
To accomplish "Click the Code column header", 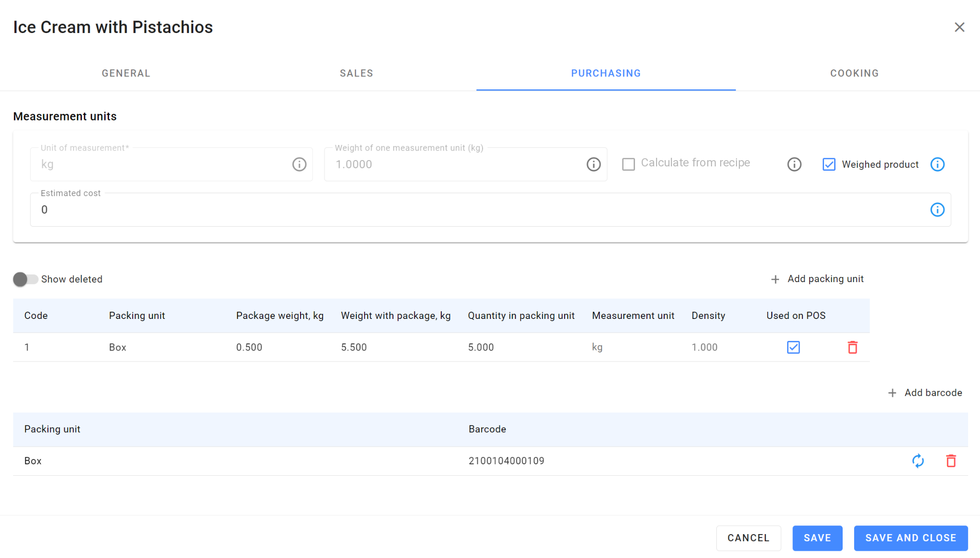I will (36, 316).
